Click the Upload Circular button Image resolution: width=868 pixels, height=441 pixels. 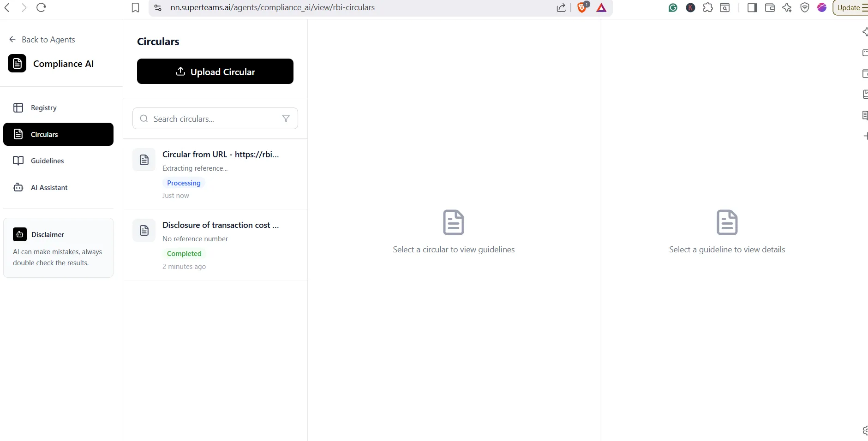pyautogui.click(x=215, y=71)
